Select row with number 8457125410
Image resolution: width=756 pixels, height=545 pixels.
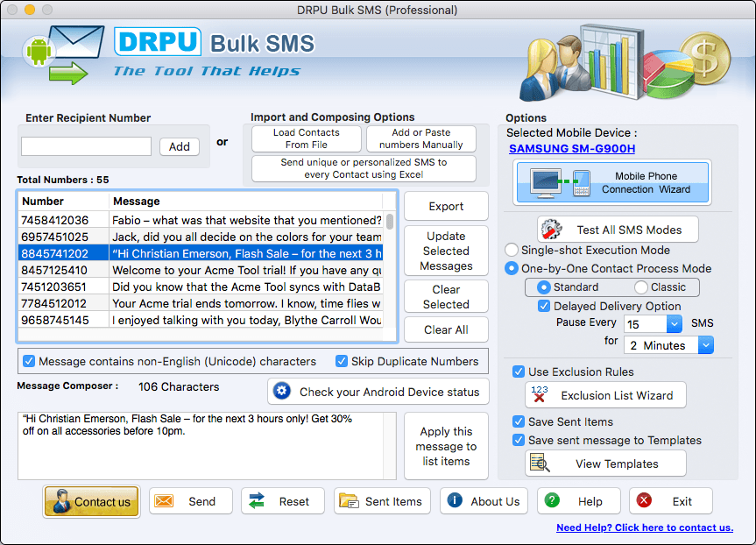(x=201, y=270)
